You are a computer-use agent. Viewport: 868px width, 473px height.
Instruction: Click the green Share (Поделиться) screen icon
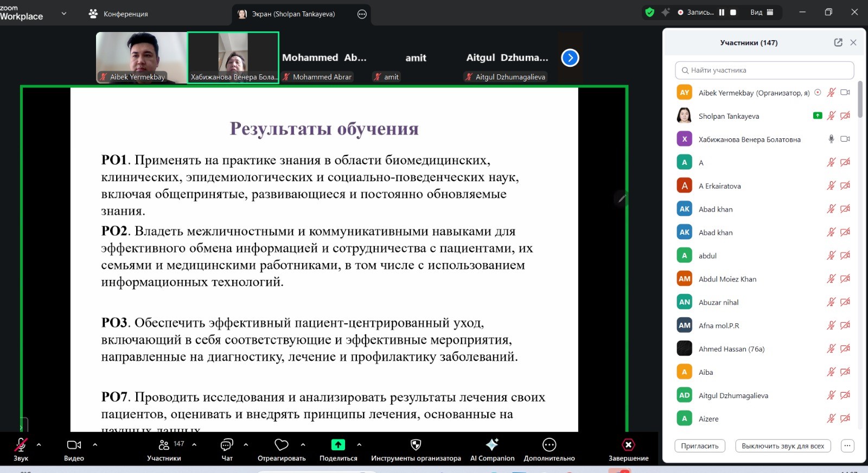[338, 445]
